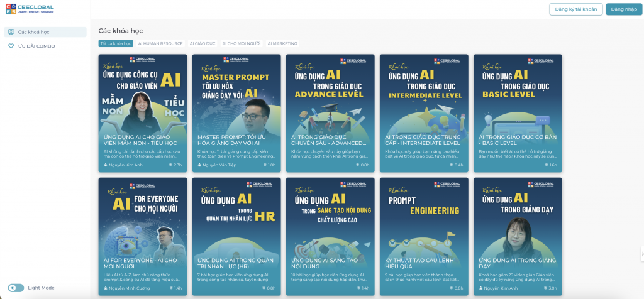The width and height of the screenshot is (644, 299).
Task: Select the AI HUMAN RESOURCE filter tab
Action: [160, 43]
